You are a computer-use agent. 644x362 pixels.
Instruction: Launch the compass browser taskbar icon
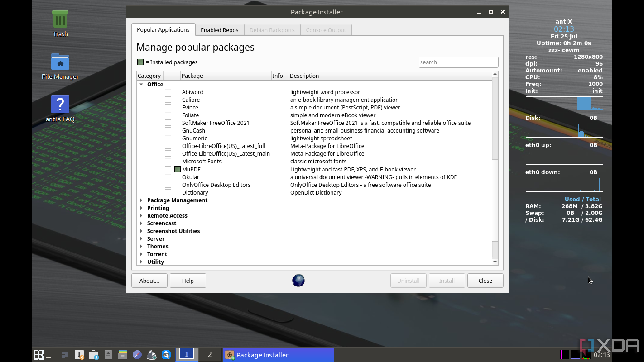click(x=137, y=354)
